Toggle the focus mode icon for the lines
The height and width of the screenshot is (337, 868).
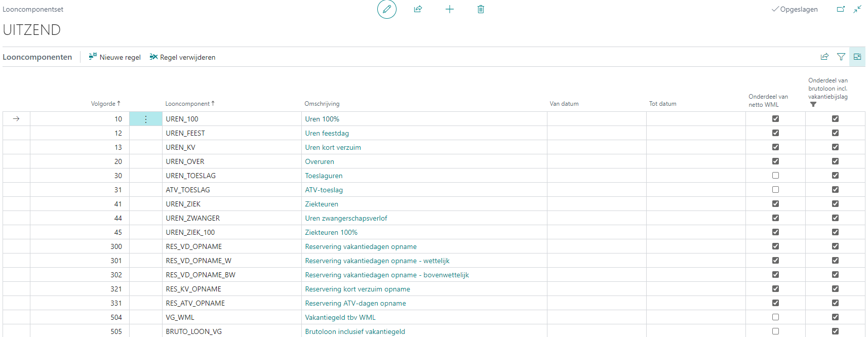click(x=857, y=57)
